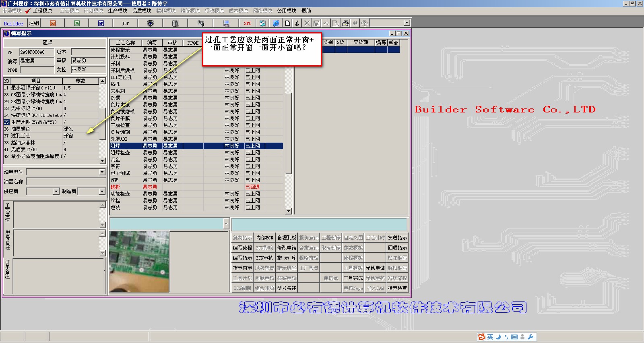Click the network devices toolbar icon
Image resolution: width=644 pixels, height=343 pixels.
coord(200,23)
